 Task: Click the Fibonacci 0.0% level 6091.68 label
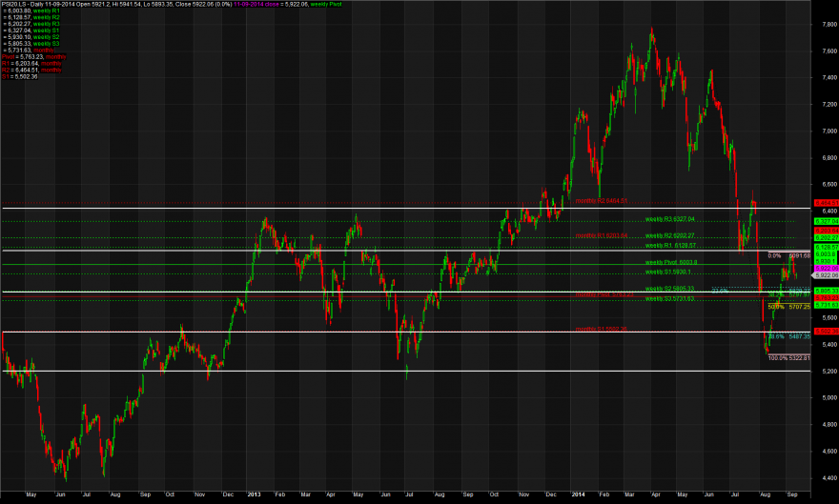[789, 256]
